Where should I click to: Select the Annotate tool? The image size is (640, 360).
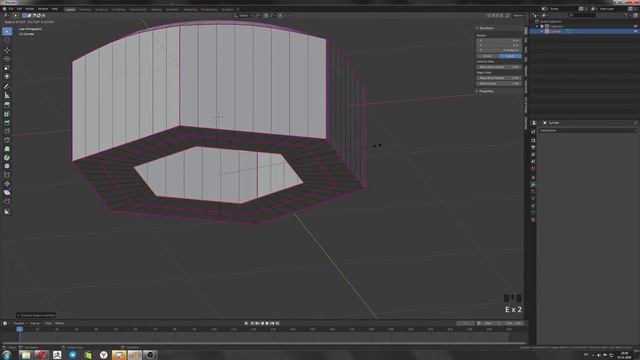(7, 86)
